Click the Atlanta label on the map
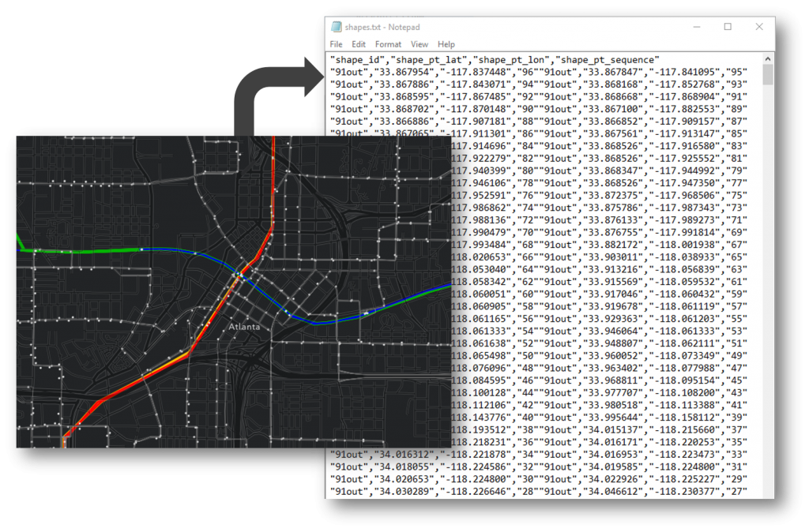Screen dimensions: 809x532 (x=244, y=327)
